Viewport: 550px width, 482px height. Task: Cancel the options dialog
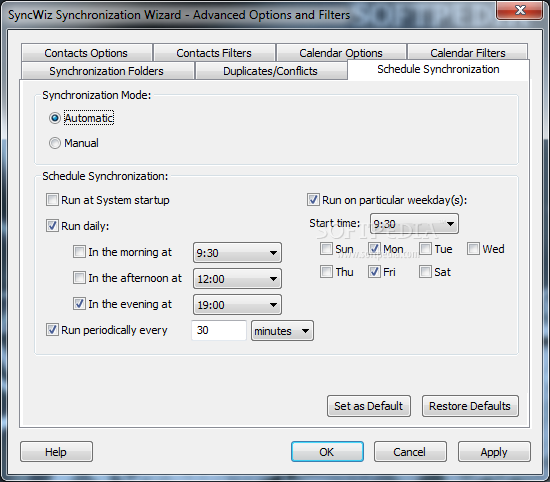click(x=410, y=451)
